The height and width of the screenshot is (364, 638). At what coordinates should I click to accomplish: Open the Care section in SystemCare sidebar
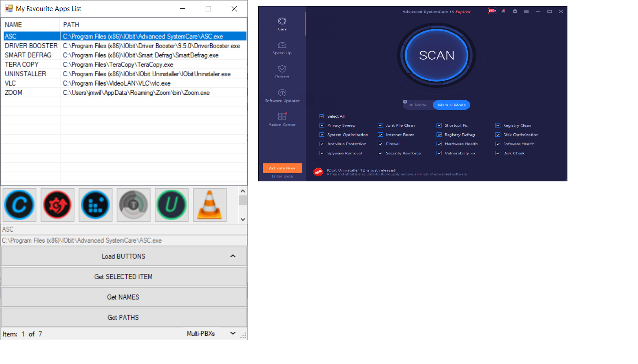point(282,24)
